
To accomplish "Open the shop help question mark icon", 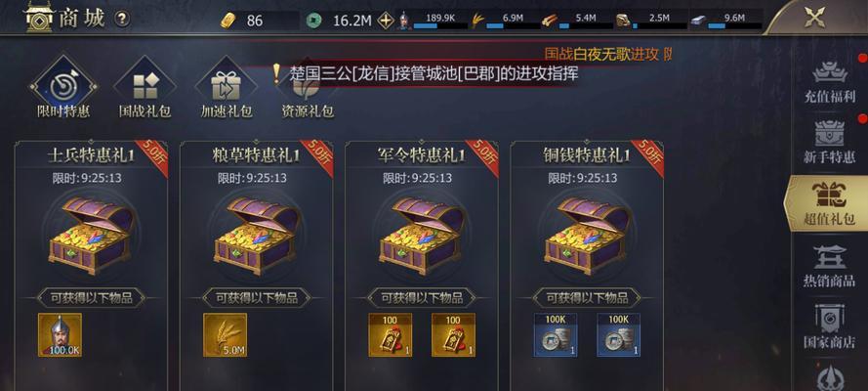I will pos(122,19).
